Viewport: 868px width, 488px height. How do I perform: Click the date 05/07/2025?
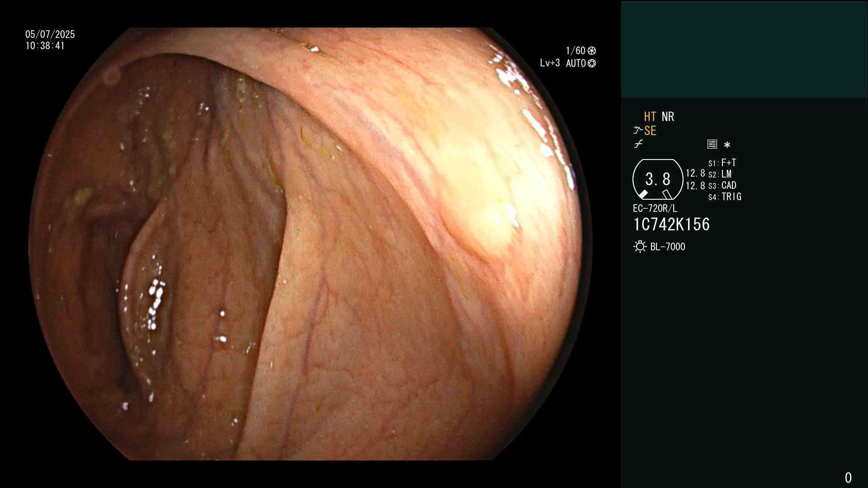pyautogui.click(x=50, y=34)
